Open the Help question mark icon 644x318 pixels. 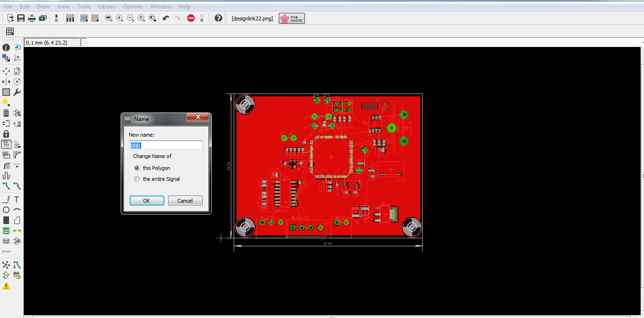click(x=218, y=18)
